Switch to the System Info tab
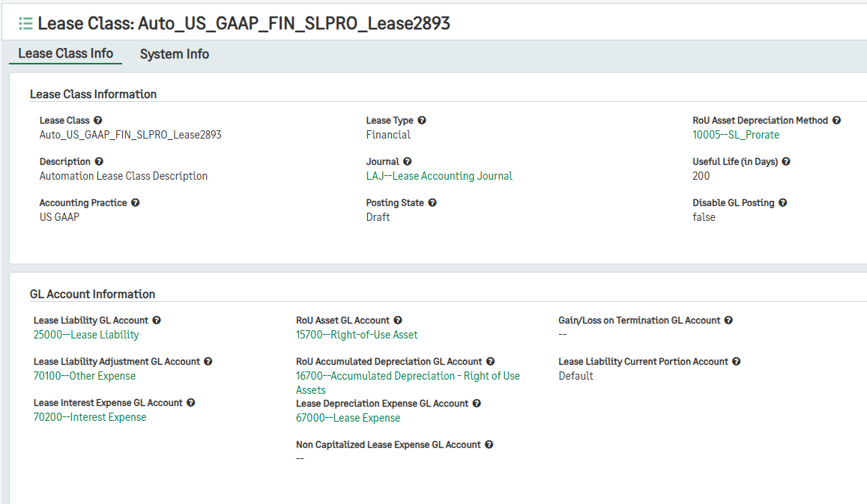 (174, 54)
